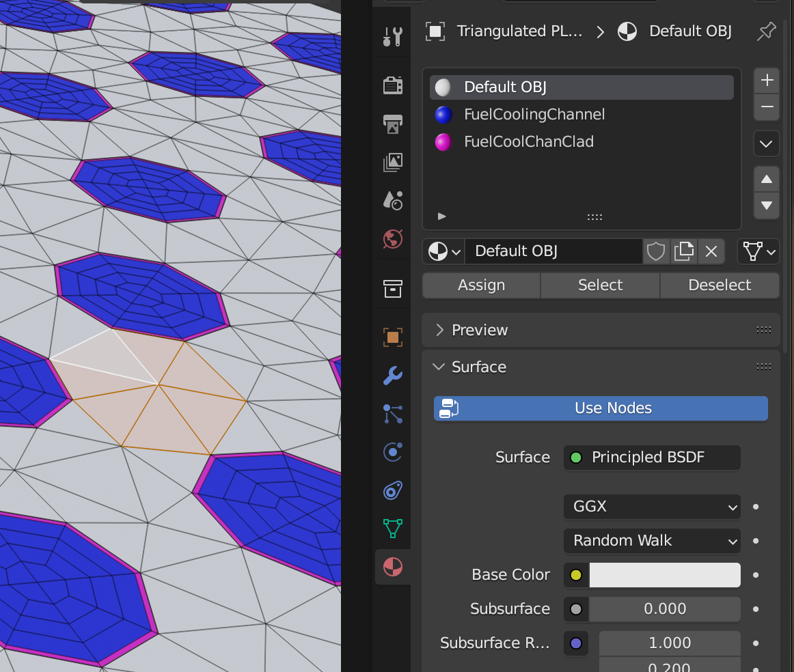Open the Scene properties tab
The width and height of the screenshot is (794, 672).
point(393,200)
